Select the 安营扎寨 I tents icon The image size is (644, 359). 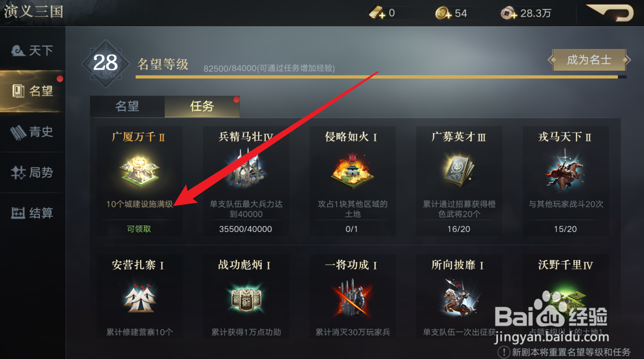pos(139,298)
